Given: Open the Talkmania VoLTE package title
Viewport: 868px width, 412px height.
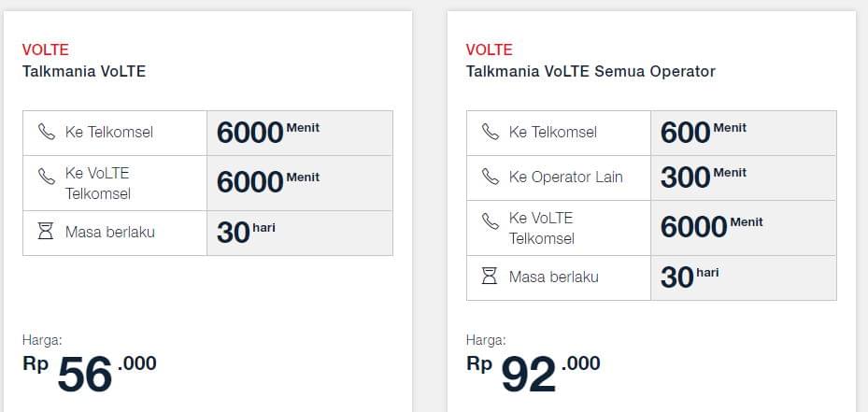Looking at the screenshot, I should click(84, 70).
